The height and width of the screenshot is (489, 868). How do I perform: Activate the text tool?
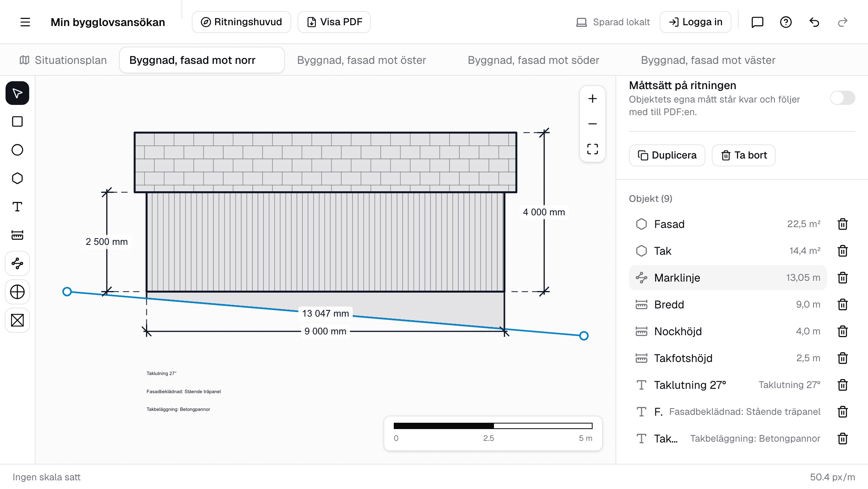[x=17, y=207]
